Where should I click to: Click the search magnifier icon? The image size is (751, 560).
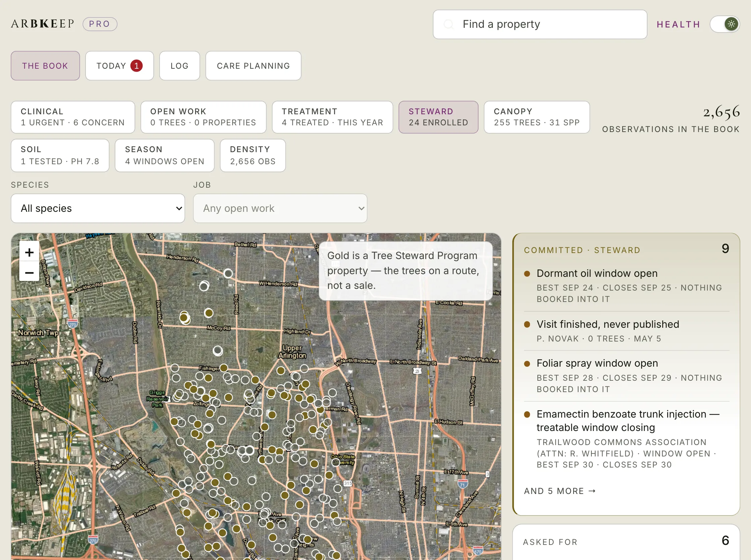tap(449, 24)
